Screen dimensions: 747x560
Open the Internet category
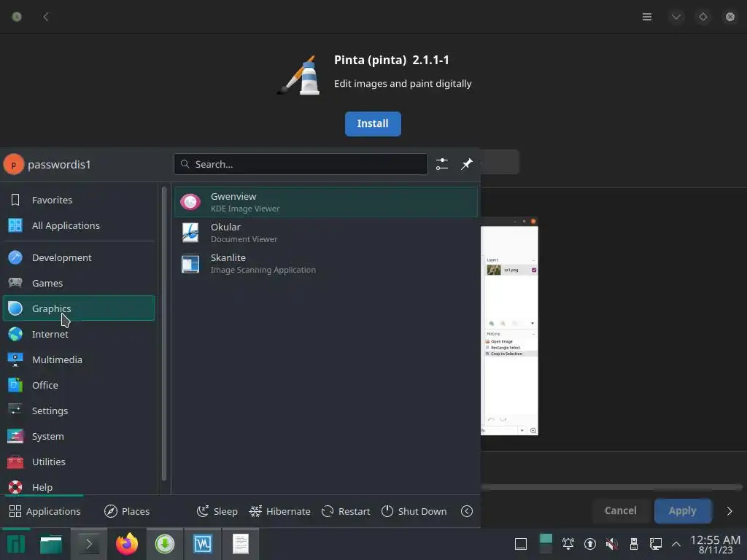(x=79, y=334)
